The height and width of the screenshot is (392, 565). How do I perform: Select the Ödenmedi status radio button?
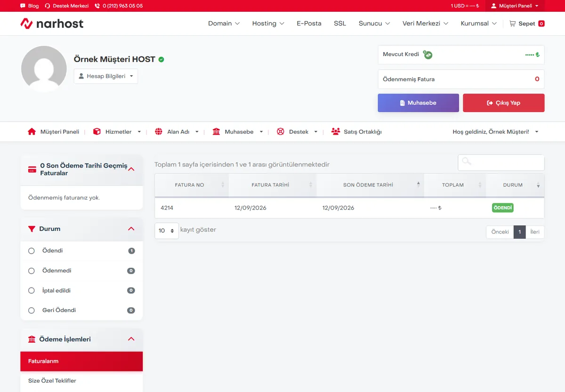coord(32,271)
